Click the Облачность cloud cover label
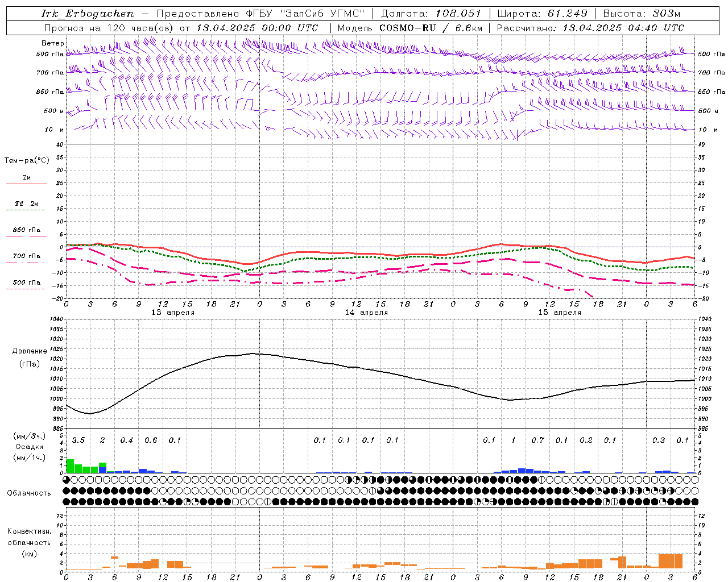The image size is (728, 582). (x=29, y=493)
